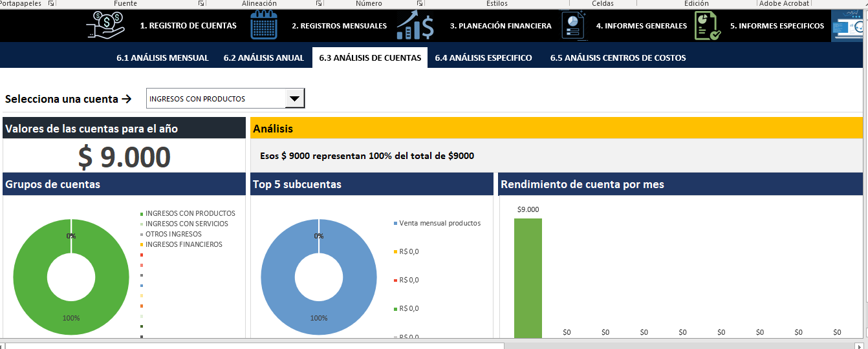Click the Top 5 subcuentas header
Viewport: 868px width, 349px height.
click(x=372, y=184)
